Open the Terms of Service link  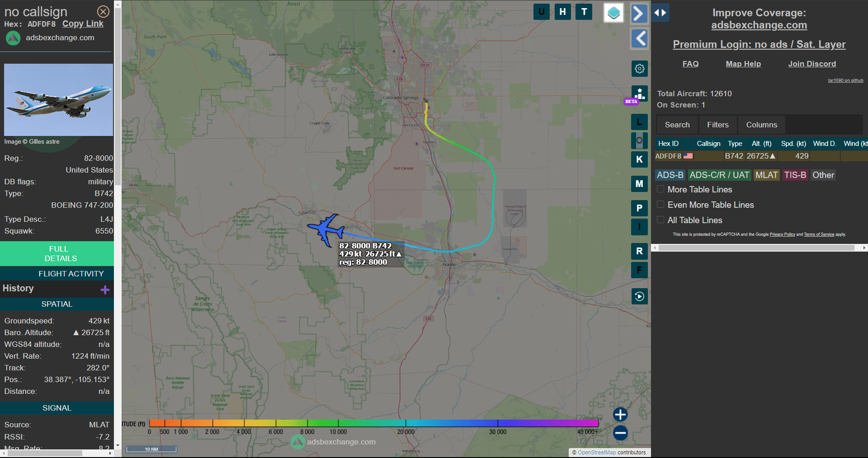pos(819,234)
